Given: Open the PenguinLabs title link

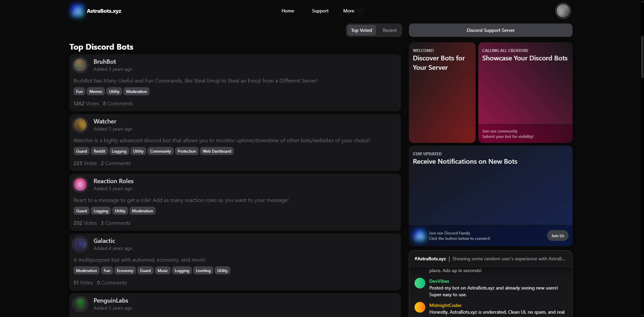Looking at the screenshot, I should pyautogui.click(x=111, y=301).
